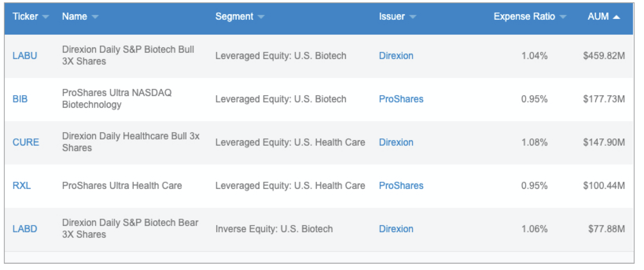The height and width of the screenshot is (270, 644).
Task: Select the $459.82M AUM cell
Action: coord(604,56)
